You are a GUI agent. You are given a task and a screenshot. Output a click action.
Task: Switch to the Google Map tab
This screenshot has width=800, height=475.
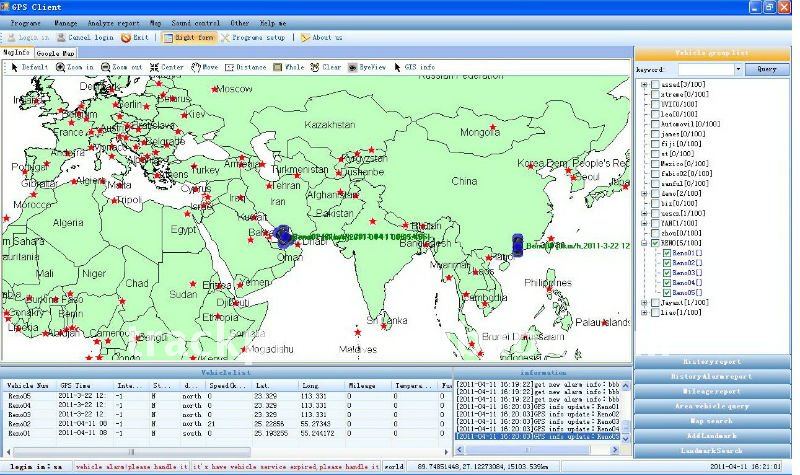pos(55,52)
